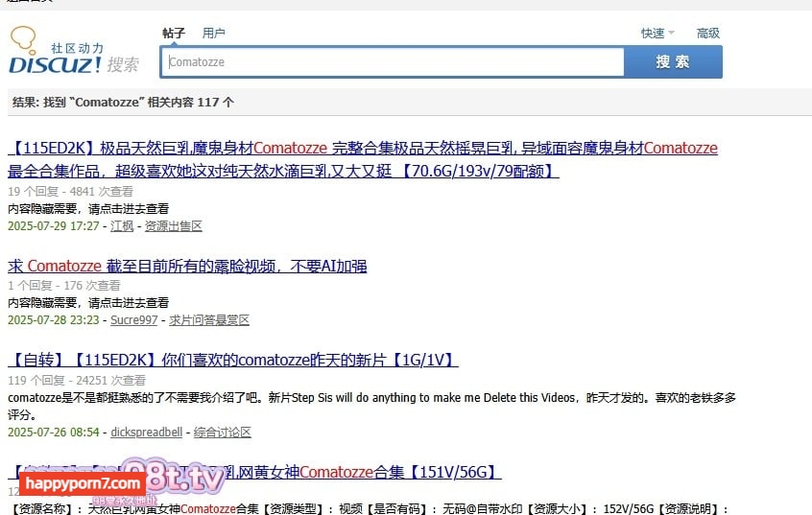Open the fourth result ending in 【151V/56G】
Image resolution: width=812 pixels, height=515 pixels.
coord(384,472)
